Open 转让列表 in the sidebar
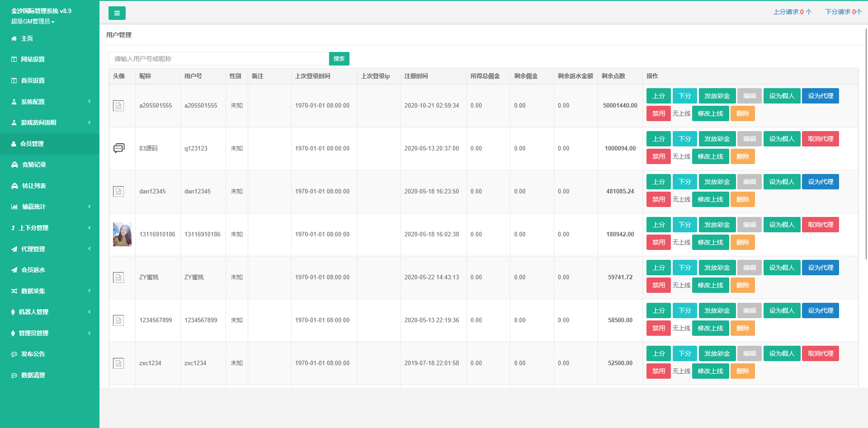868x428 pixels. point(34,186)
